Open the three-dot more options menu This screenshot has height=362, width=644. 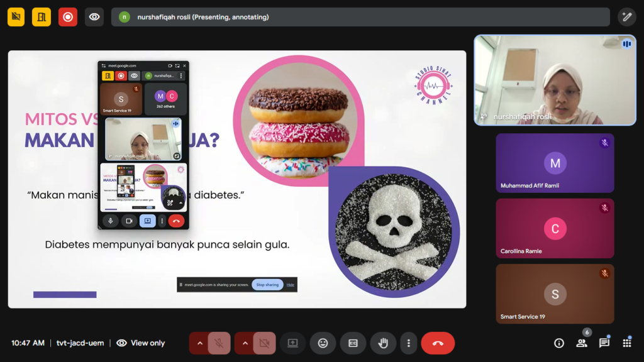point(409,343)
